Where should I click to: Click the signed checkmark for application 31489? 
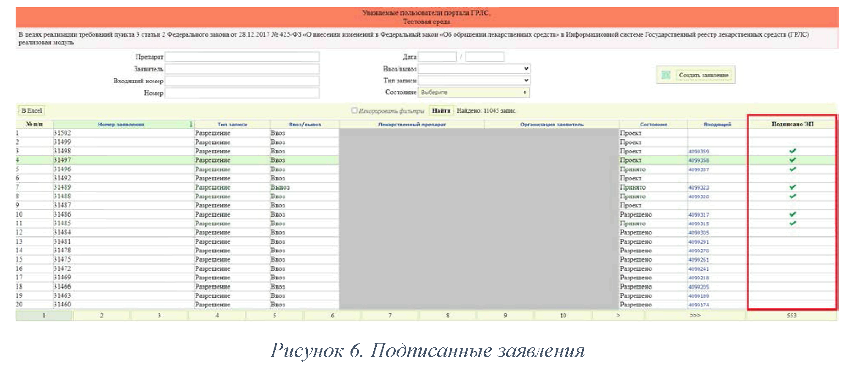[792, 187]
